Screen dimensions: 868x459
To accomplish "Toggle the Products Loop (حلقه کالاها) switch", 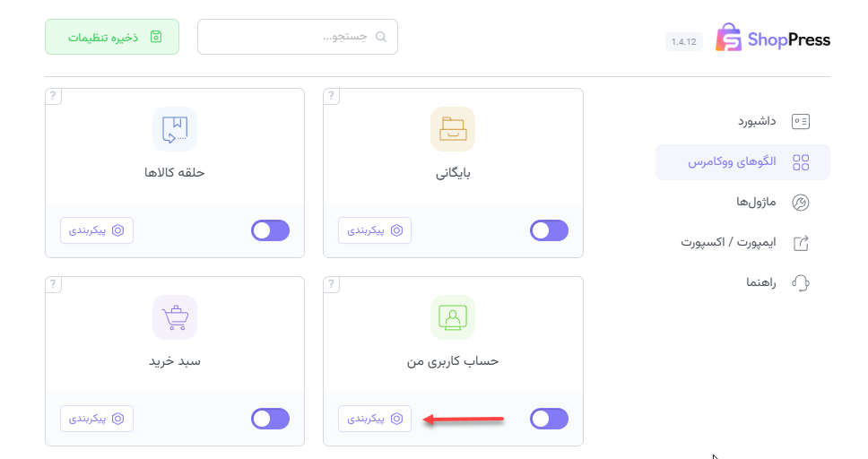I will 271,230.
